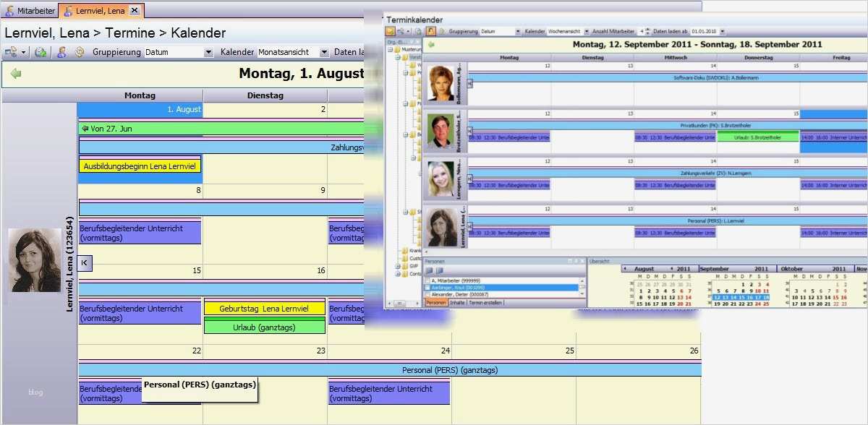Tick the checkbox for Alexander, Dieter
Viewport: 868px width, 425px height.
[x=427, y=294]
